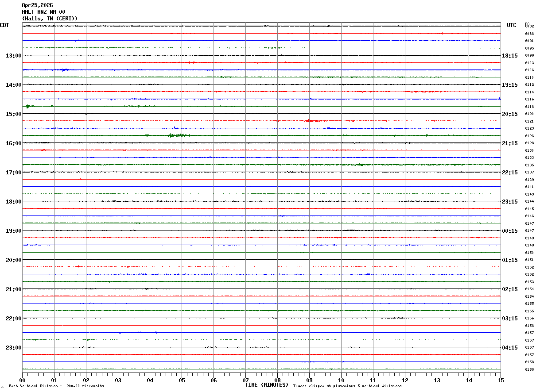Click the DC offset value 6099
This screenshot has height=392, width=536.
pyautogui.click(x=529, y=56)
